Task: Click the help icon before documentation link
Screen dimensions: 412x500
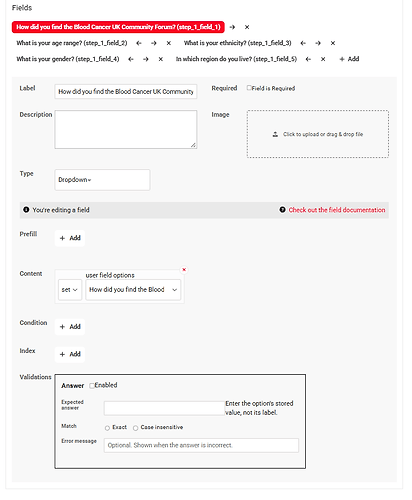Action: pos(282,210)
